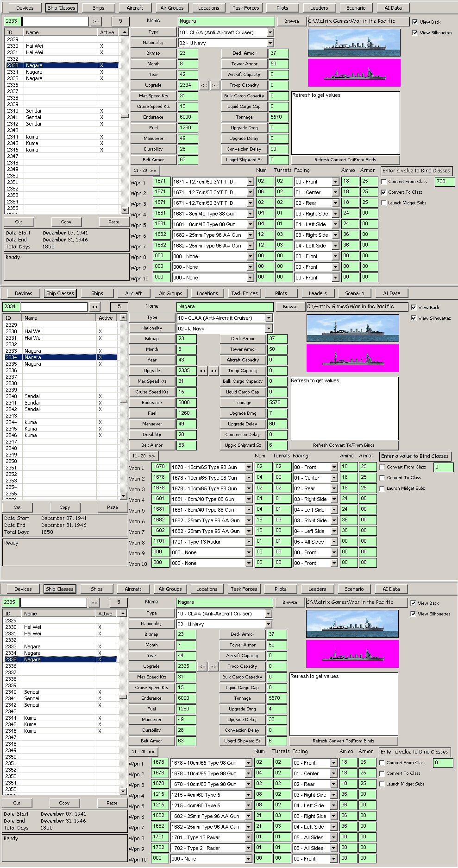Open the Wpn 1 12.7cm/50 dropdown in panel 2333
Viewport: 458px width, 868px height.
point(251,182)
